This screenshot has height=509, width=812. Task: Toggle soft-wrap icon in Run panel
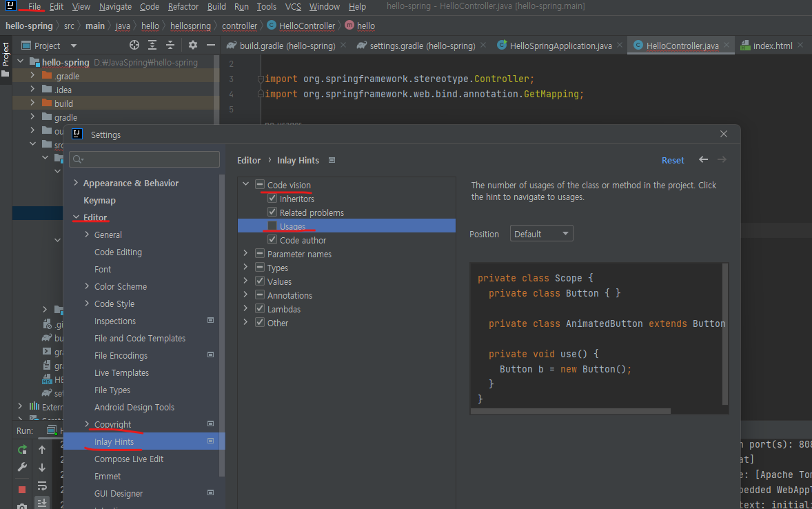tap(42, 486)
